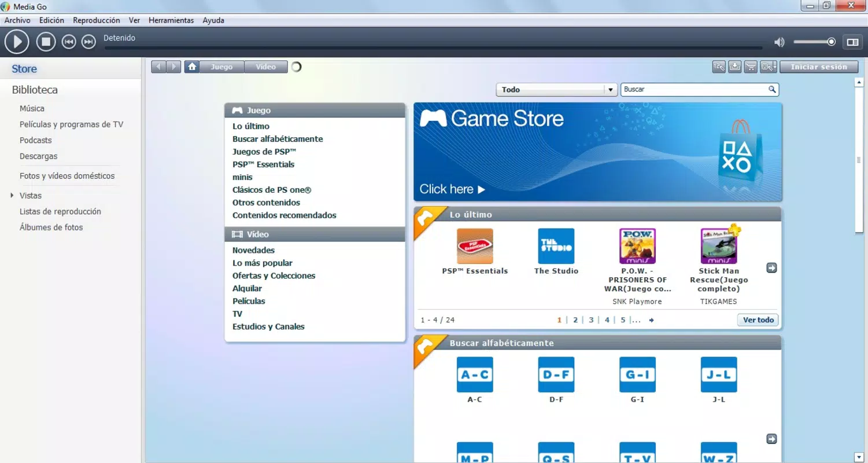This screenshot has height=463, width=868.
Task: Expand the Vistas tree arrow
Action: [x=12, y=196]
